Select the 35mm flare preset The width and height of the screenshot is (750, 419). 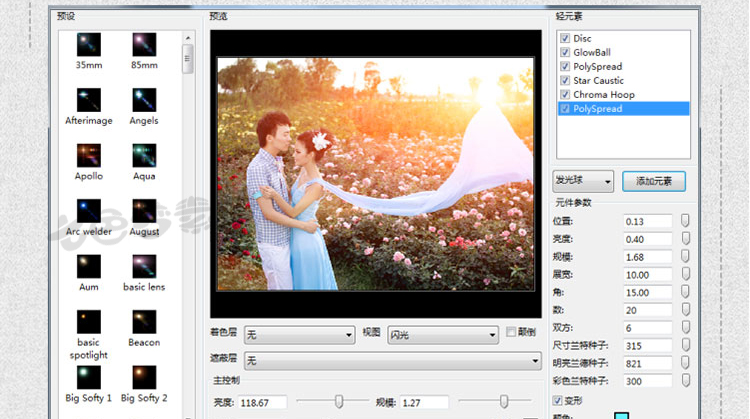click(89, 44)
